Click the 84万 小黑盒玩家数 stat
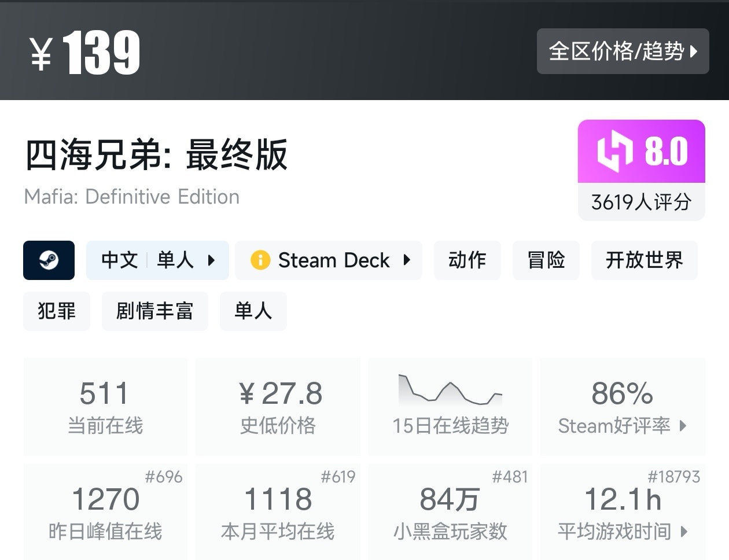This screenshot has height=560, width=729. [450, 512]
